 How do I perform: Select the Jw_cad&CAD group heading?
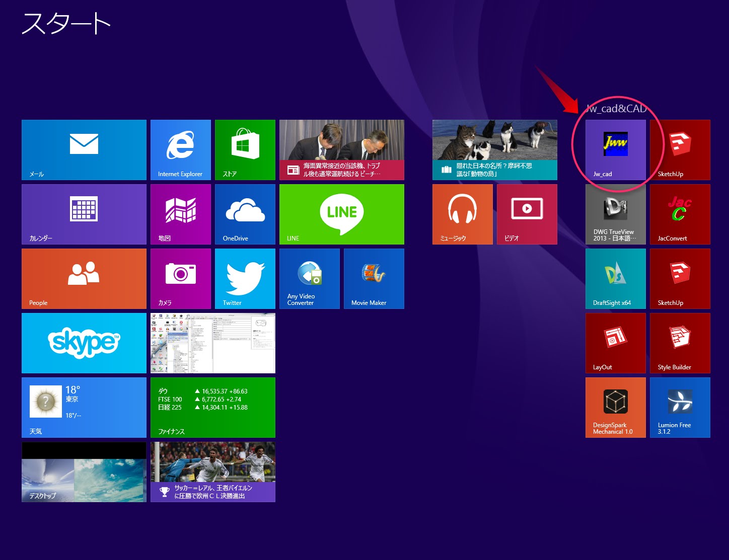[616, 109]
